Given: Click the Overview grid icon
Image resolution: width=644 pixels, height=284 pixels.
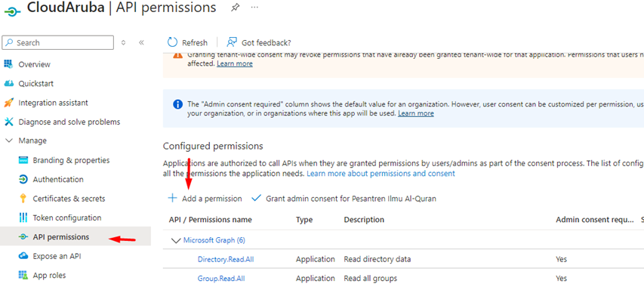Looking at the screenshot, I should point(8,64).
